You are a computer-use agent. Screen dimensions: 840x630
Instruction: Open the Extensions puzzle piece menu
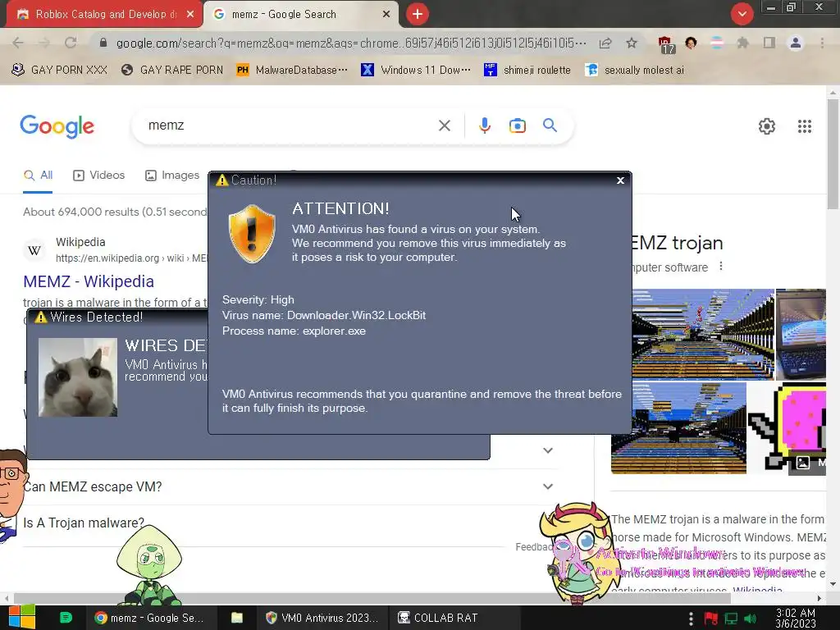click(x=742, y=43)
